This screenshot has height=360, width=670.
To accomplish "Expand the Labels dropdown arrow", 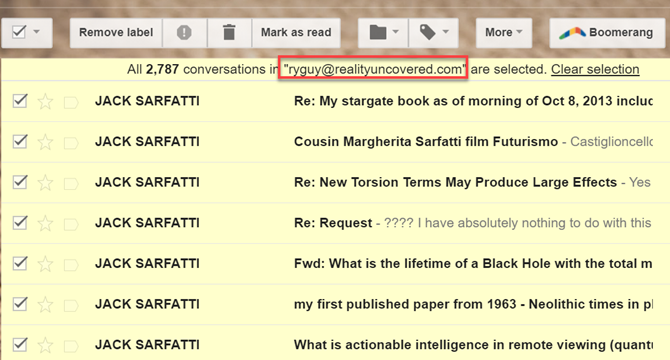I will [x=446, y=32].
